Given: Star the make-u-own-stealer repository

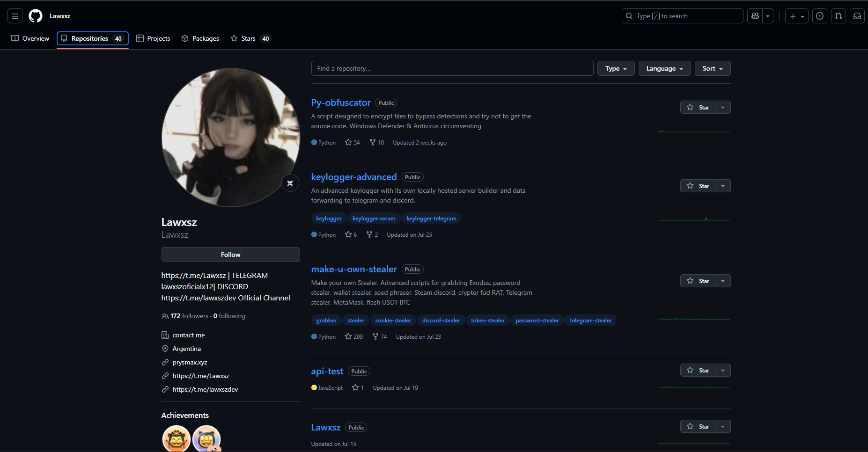Looking at the screenshot, I should pos(698,281).
